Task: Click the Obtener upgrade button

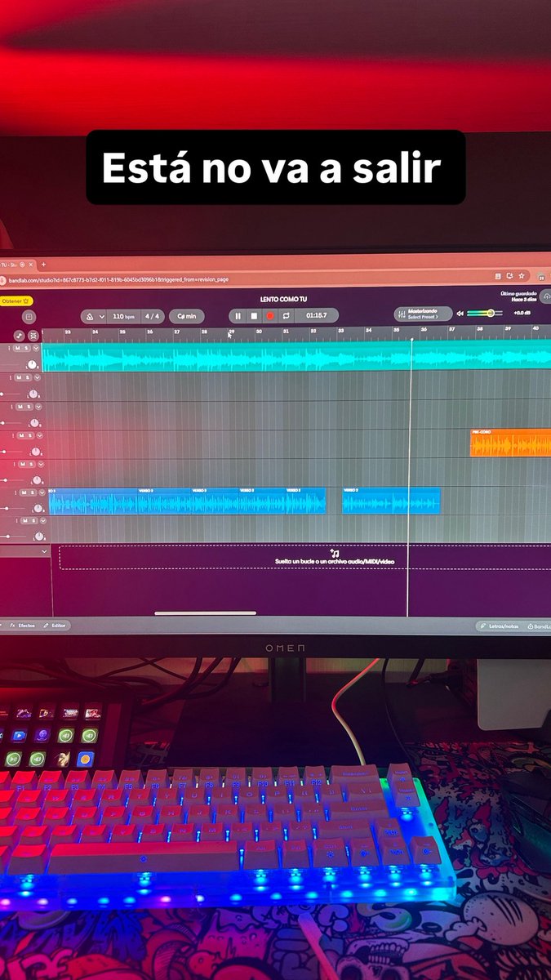Action: [x=16, y=301]
